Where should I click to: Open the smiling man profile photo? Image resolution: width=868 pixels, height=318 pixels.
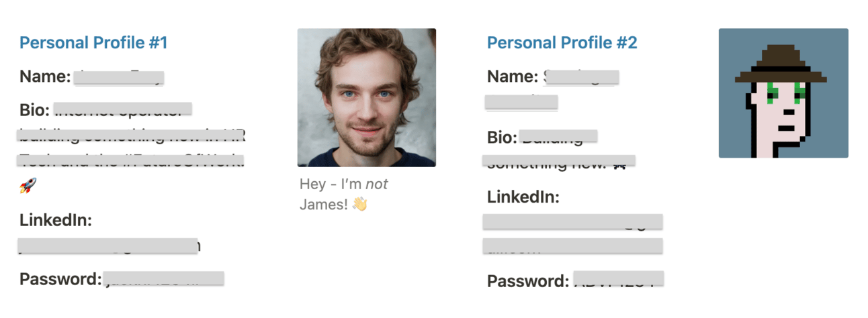367,97
